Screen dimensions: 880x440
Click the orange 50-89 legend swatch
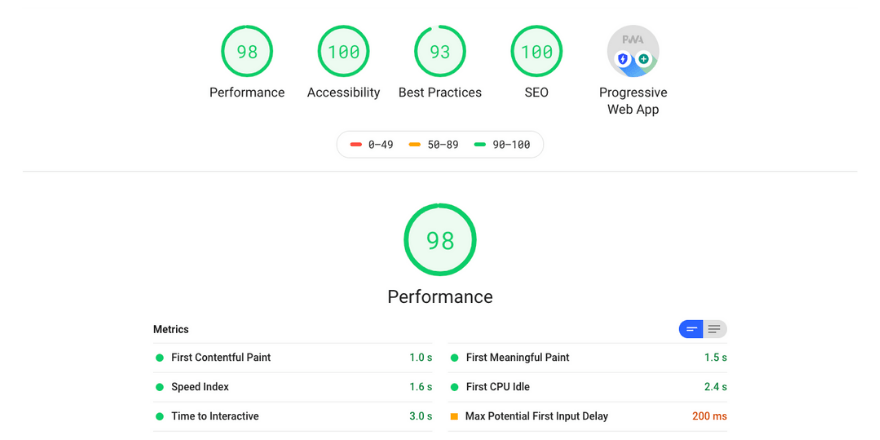coord(414,145)
